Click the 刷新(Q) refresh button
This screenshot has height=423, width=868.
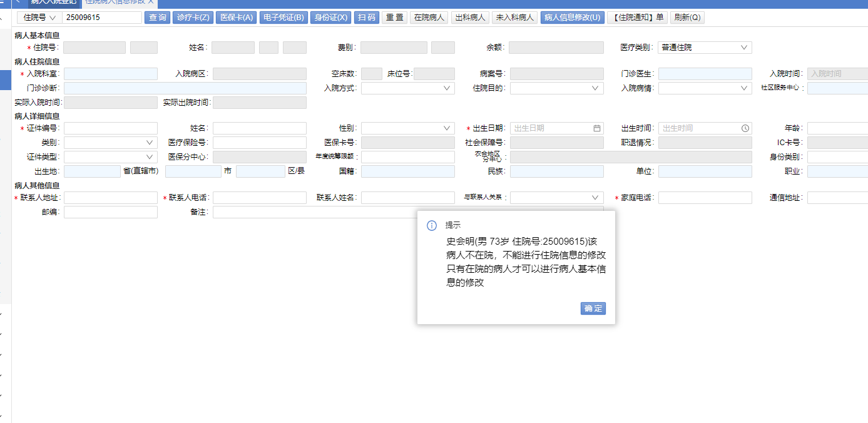[687, 18]
